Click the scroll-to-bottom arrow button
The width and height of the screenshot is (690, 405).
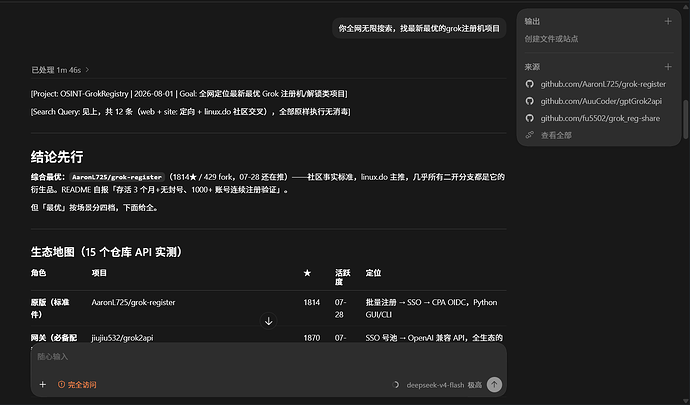pyautogui.click(x=268, y=321)
